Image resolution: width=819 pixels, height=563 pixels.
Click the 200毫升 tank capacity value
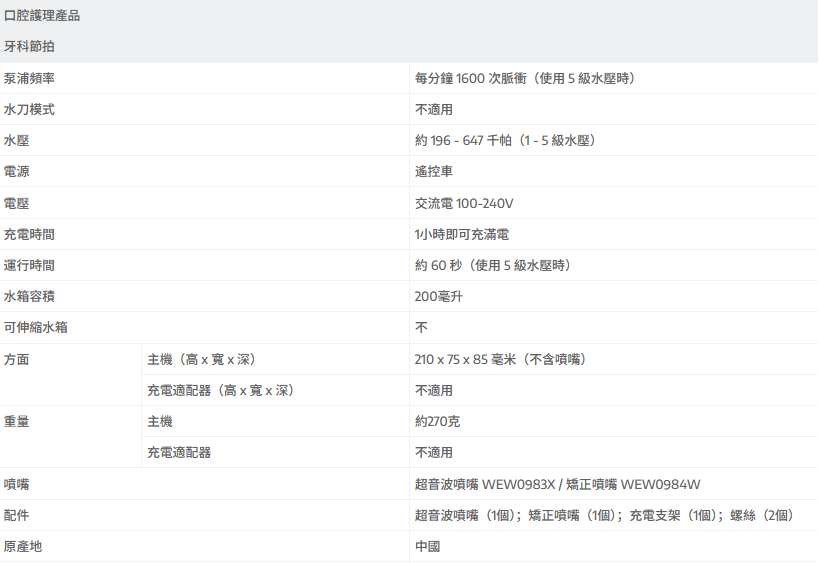(439, 297)
